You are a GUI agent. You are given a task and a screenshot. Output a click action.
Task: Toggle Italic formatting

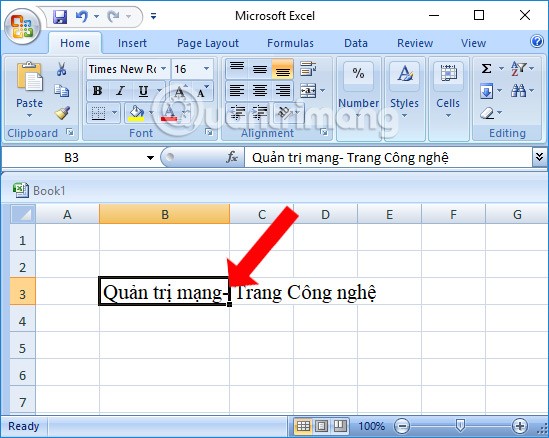point(120,91)
